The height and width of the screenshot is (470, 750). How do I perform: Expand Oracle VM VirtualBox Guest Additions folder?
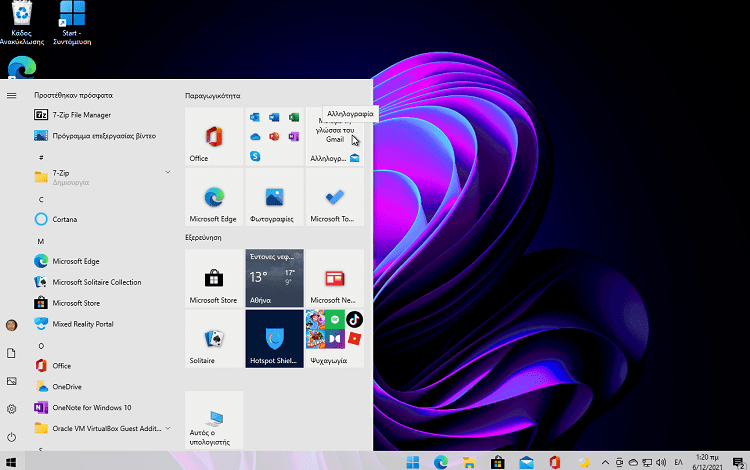[103, 428]
